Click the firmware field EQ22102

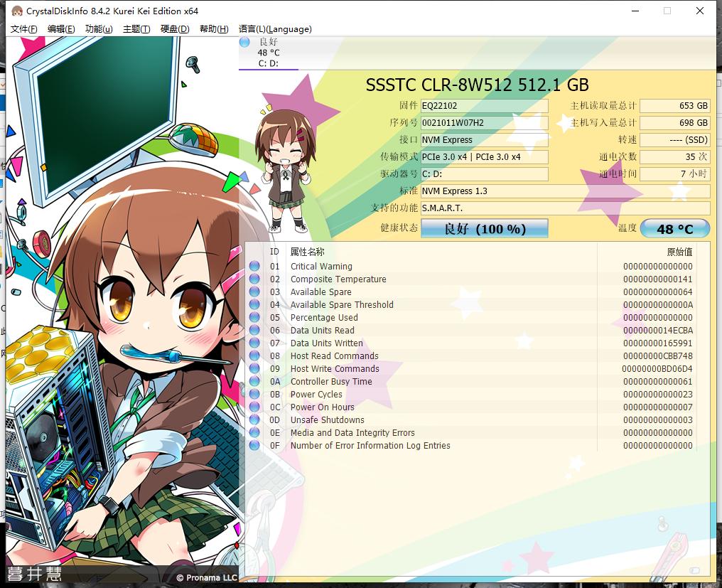click(484, 106)
